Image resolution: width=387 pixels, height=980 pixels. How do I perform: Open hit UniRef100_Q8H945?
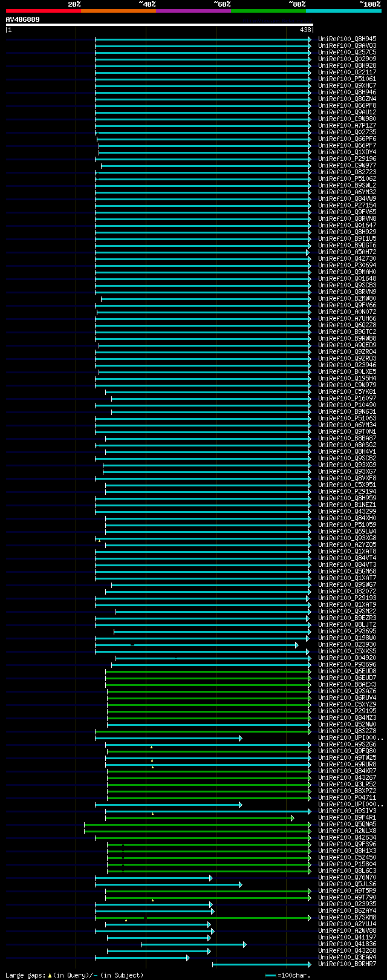(x=347, y=39)
